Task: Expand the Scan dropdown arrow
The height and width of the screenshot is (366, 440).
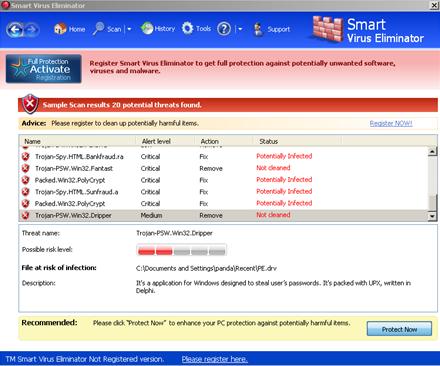Action: 129,29
